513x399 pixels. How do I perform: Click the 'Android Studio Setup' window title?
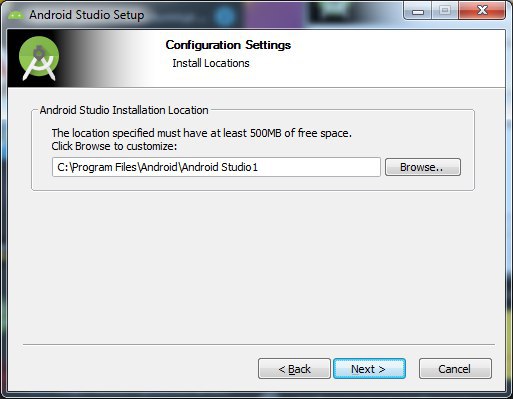pos(87,15)
